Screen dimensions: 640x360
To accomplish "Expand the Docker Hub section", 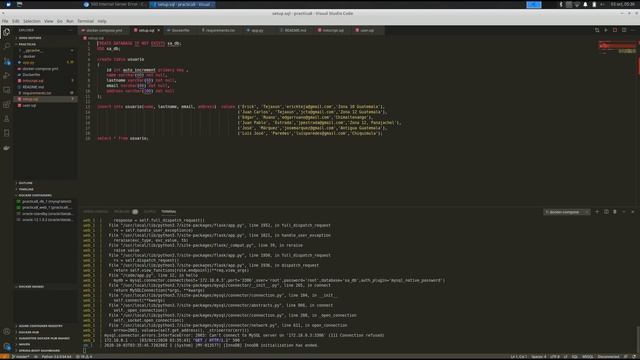I will pyautogui.click(x=29, y=332).
